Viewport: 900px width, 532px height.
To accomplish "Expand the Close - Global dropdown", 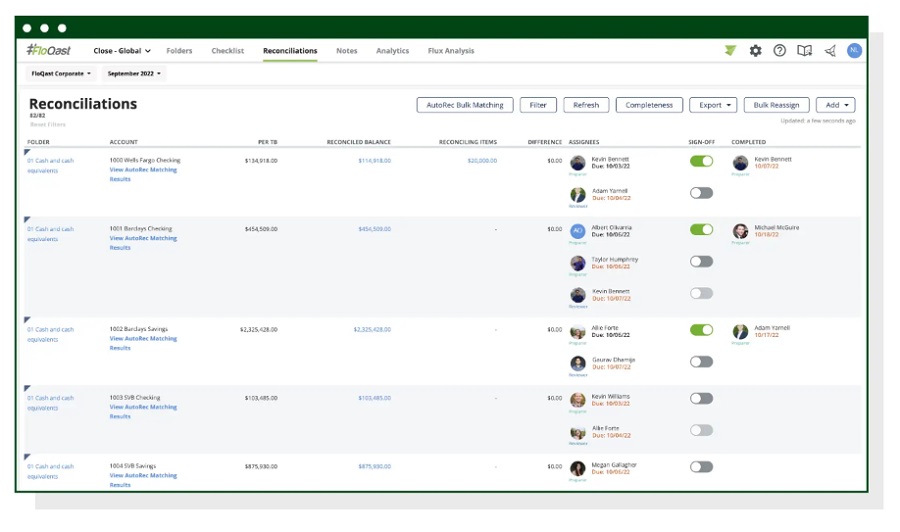I will point(122,51).
